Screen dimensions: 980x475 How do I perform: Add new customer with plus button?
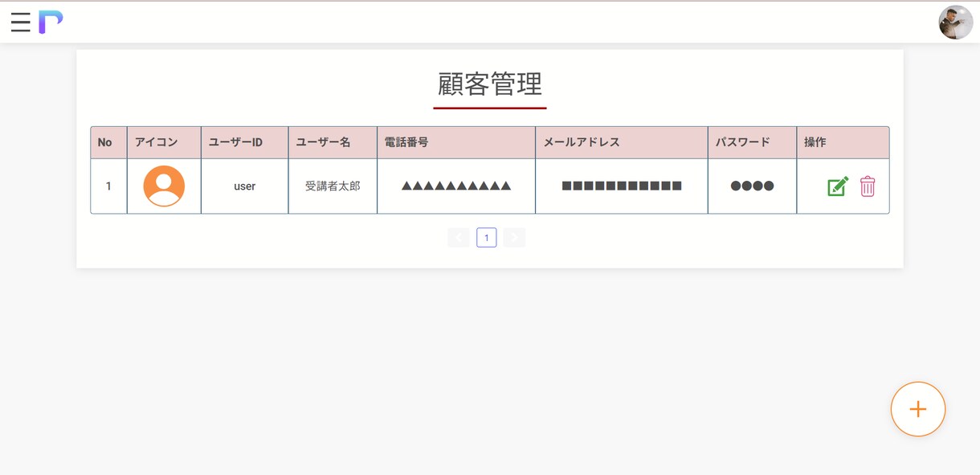point(918,409)
